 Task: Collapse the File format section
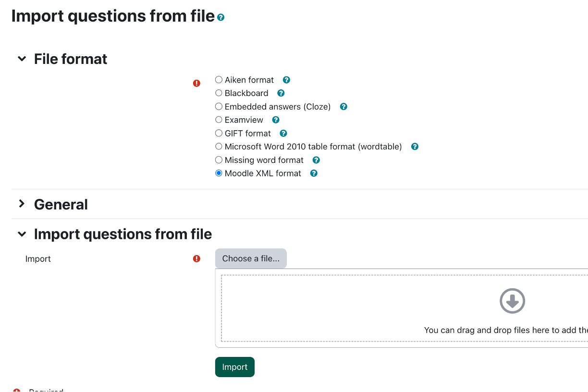pos(22,59)
